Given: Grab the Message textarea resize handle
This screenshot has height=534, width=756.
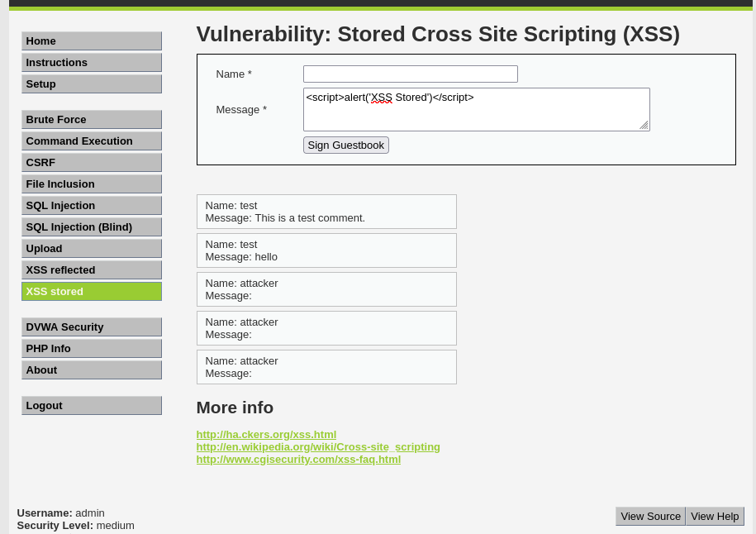Looking at the screenshot, I should tap(644, 126).
